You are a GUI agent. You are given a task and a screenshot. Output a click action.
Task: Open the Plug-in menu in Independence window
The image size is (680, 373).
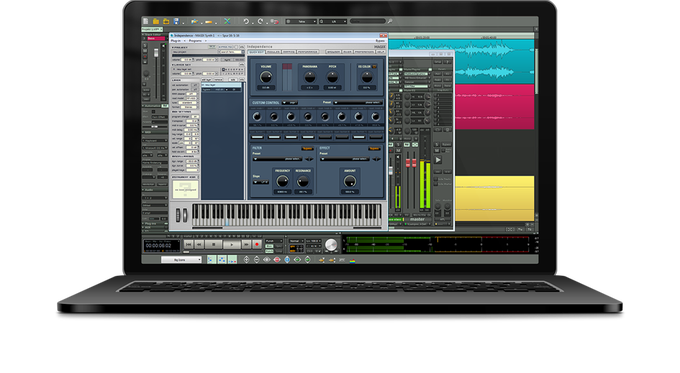pos(176,41)
